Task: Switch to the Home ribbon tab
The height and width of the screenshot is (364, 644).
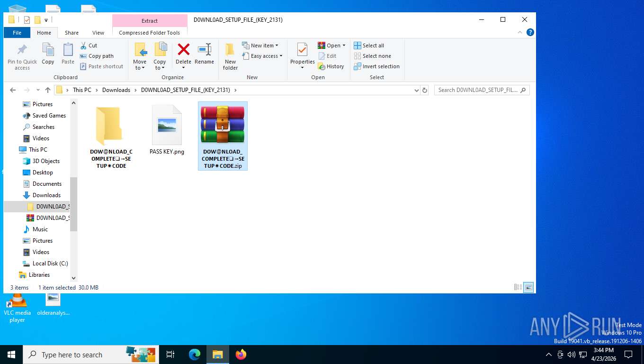Action: point(44,33)
